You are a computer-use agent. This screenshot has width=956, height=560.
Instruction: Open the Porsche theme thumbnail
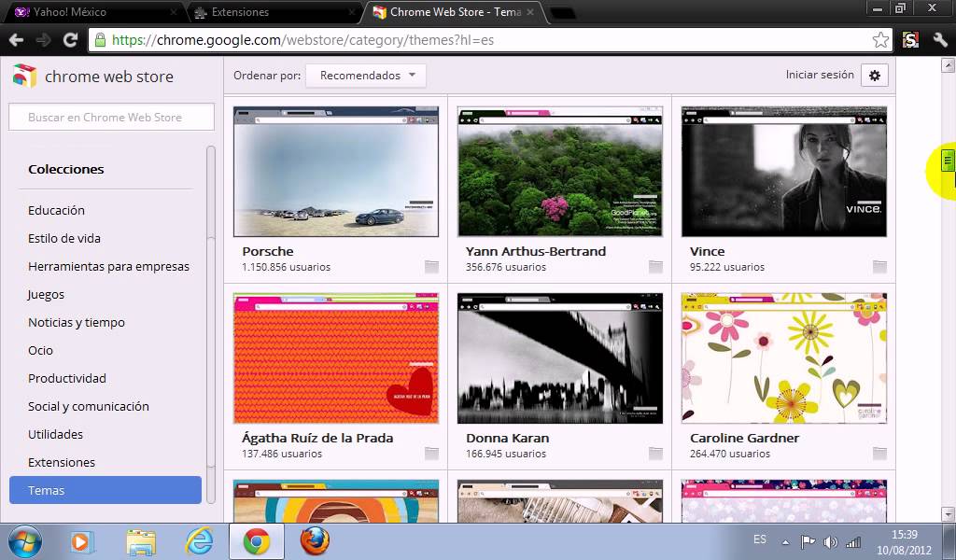336,171
